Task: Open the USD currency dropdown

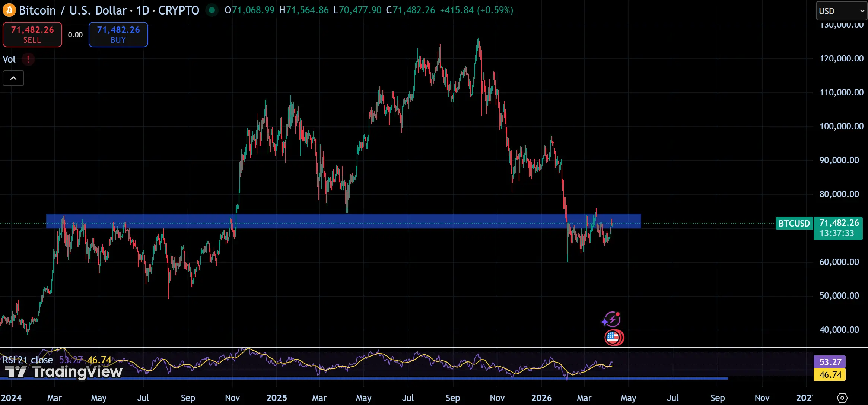Action: tap(841, 11)
